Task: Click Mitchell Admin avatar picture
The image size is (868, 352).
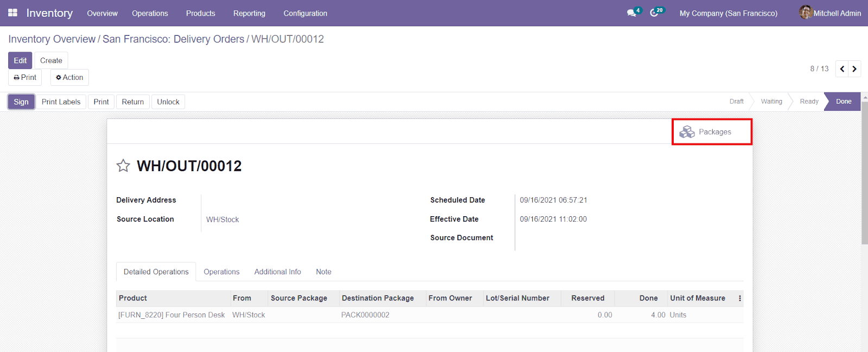Action: click(805, 12)
